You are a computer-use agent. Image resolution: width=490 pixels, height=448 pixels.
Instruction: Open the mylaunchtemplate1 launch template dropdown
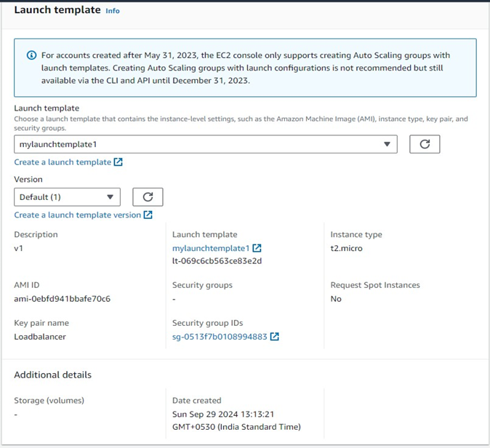tap(205, 144)
